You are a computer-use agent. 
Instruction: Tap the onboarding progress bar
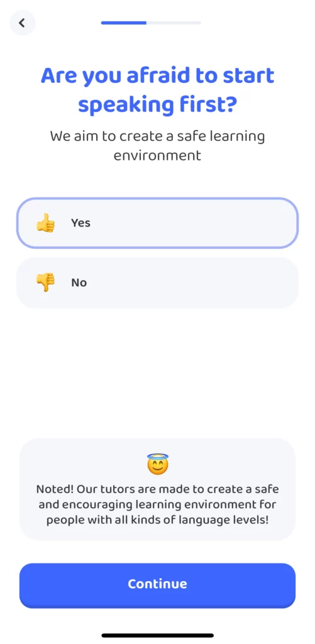(151, 23)
